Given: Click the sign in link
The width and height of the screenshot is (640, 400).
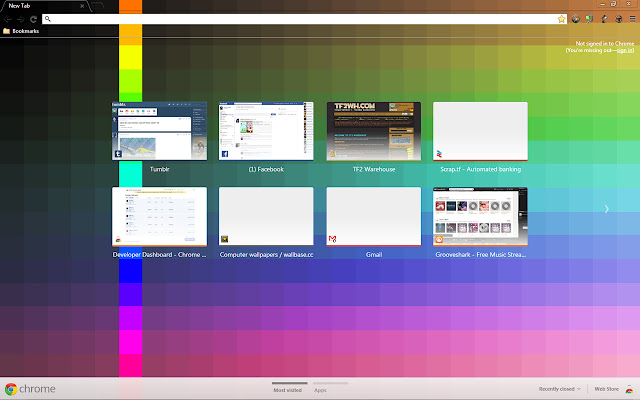Looking at the screenshot, I should point(624,50).
